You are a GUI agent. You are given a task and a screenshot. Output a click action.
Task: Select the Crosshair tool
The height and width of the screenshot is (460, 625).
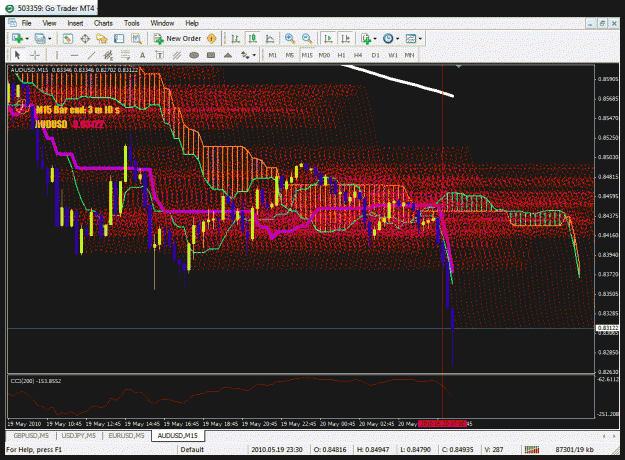point(35,55)
